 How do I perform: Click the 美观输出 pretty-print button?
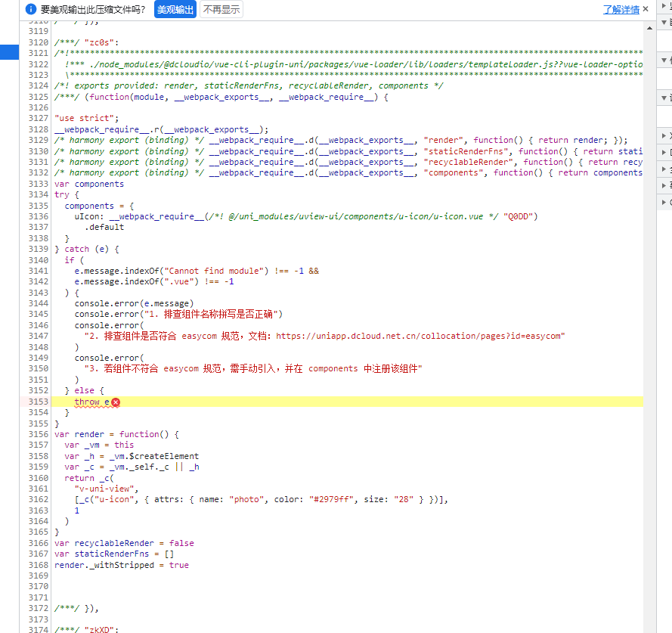(175, 10)
